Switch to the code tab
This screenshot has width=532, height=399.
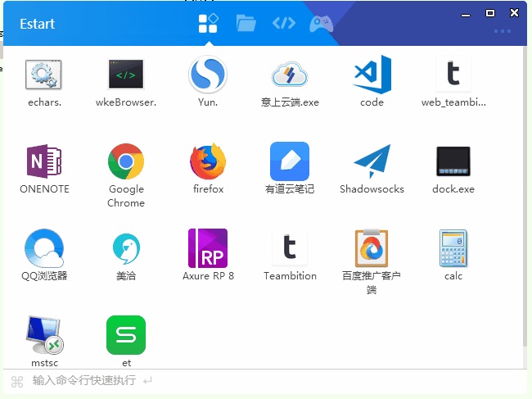point(283,23)
